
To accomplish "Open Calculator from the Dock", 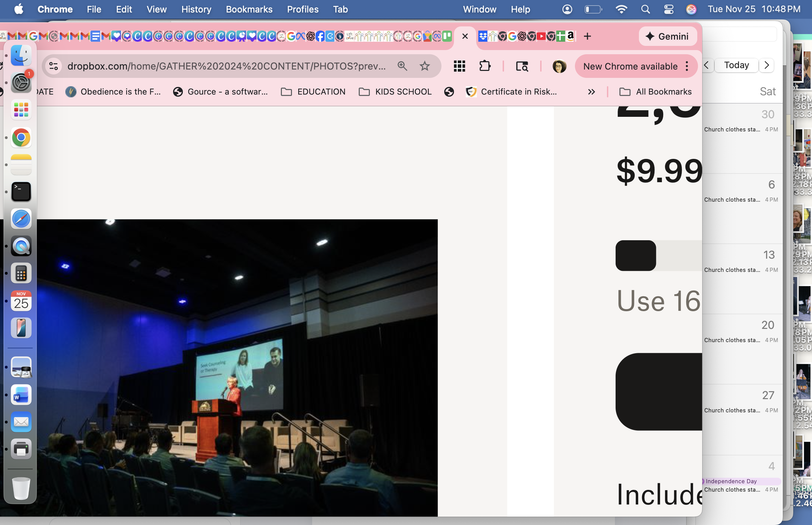I will tap(21, 273).
